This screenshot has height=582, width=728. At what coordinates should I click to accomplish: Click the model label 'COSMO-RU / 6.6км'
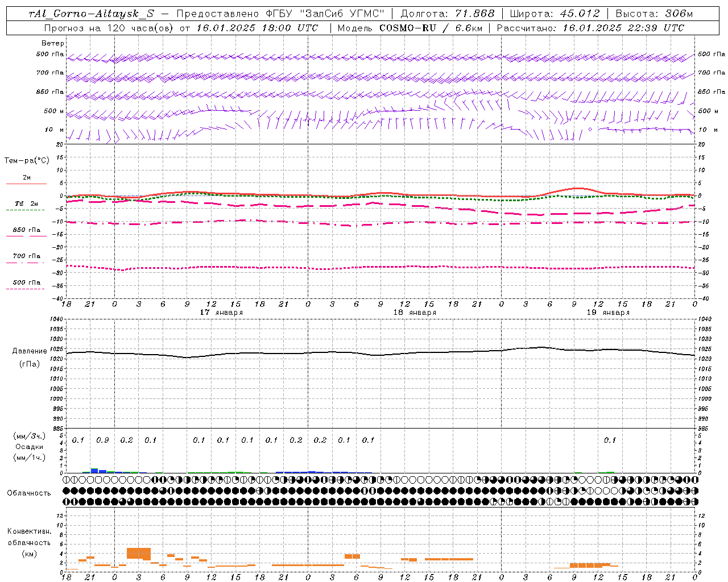pos(431,28)
